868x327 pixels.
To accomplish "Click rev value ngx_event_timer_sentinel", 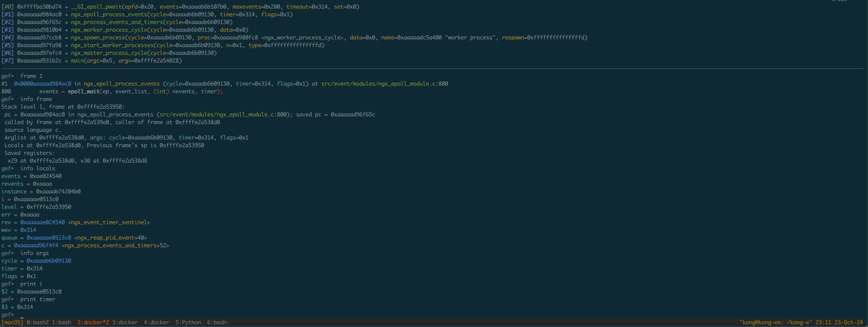I will pyautogui.click(x=109, y=223).
